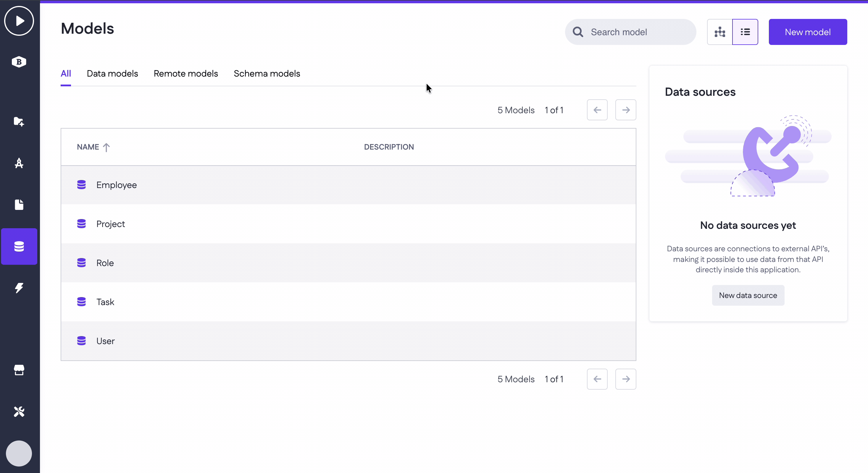Open the Betty Blocks hexagon logo
The image size is (868, 473).
point(19,62)
